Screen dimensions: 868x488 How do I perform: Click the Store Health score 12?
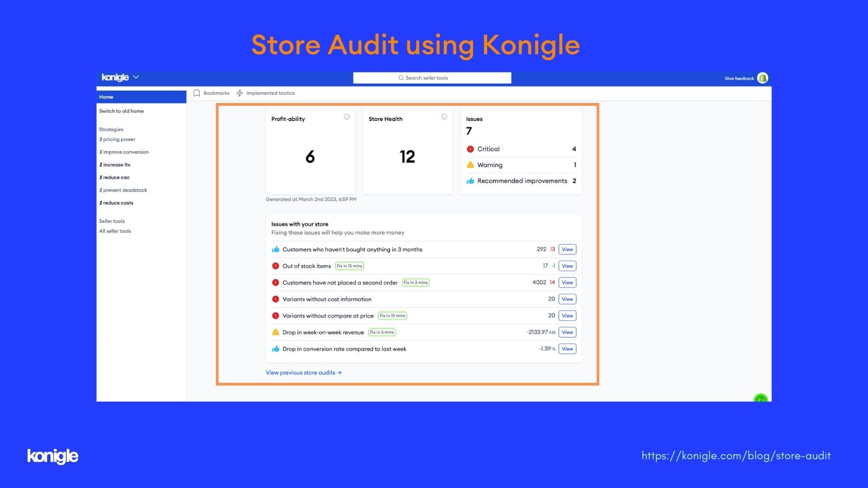click(x=407, y=157)
